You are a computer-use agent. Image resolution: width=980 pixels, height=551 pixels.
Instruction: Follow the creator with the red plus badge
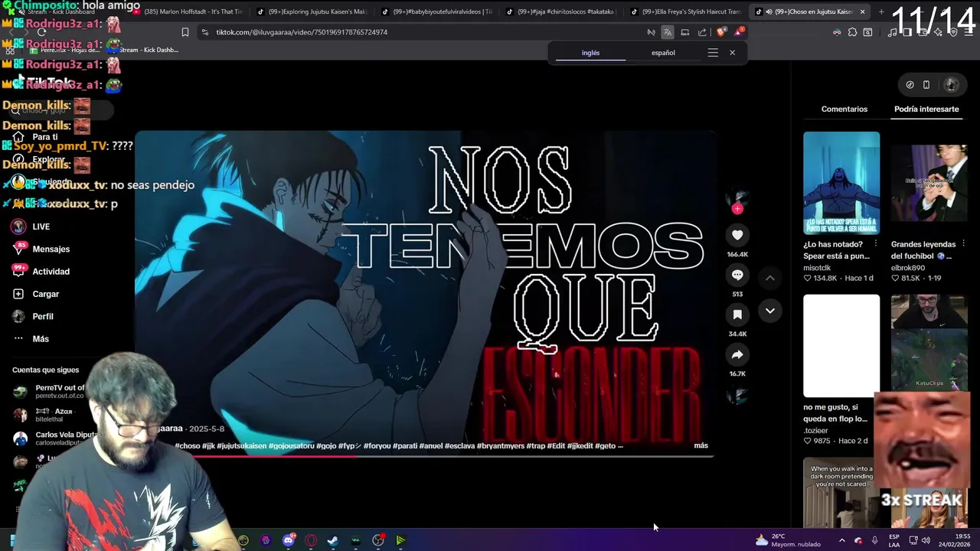click(x=737, y=208)
